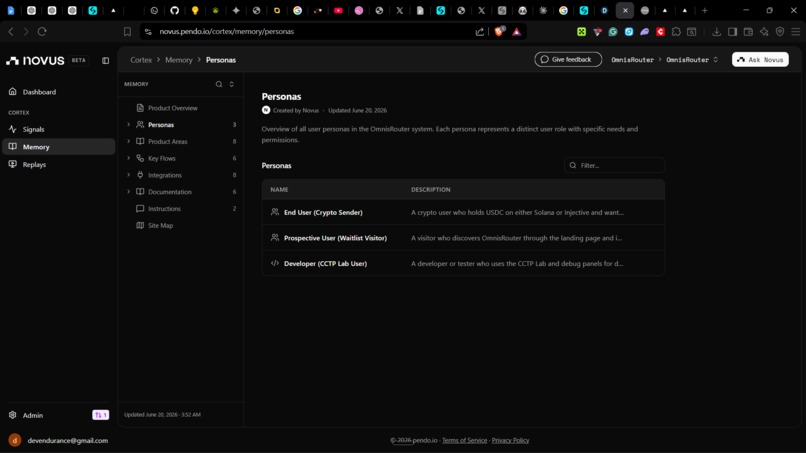Focus the Filter input for personas
The height and width of the screenshot is (453, 806).
tap(614, 166)
